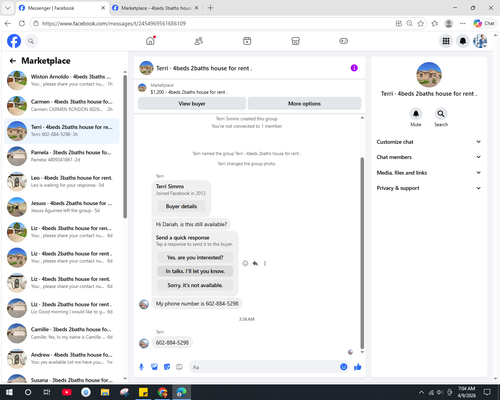Click the conversation list scrollbar
The image size is (500, 400).
125,147
